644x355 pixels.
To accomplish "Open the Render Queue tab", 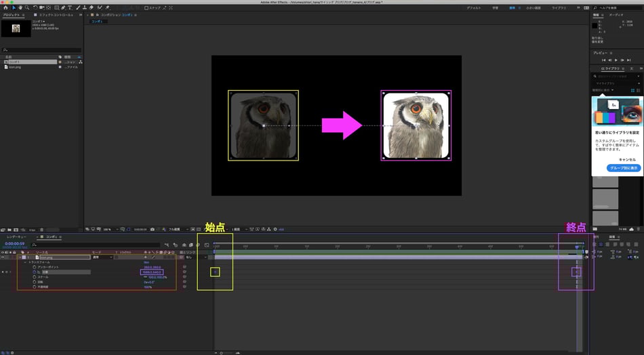I will 16,237.
